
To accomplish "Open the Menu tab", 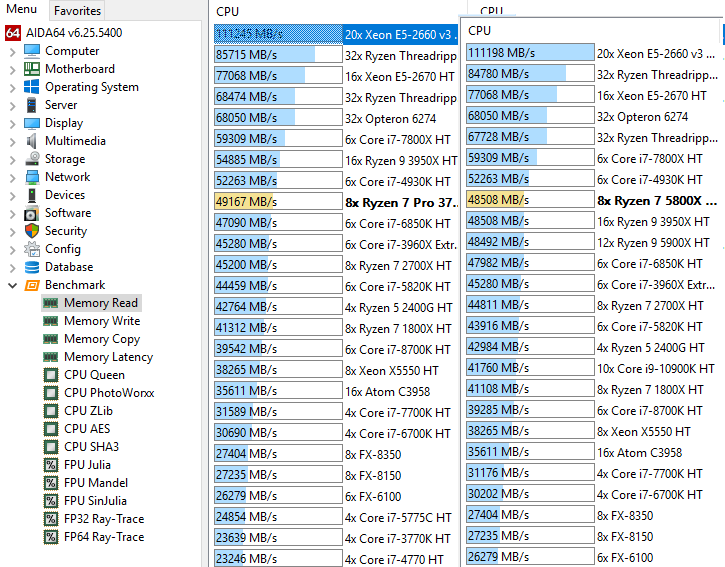I will 21,9.
